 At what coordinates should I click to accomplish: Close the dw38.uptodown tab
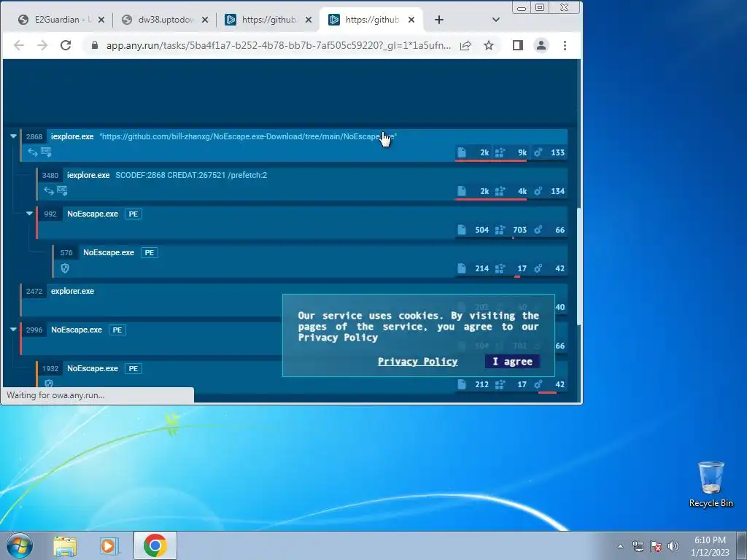pyautogui.click(x=205, y=20)
